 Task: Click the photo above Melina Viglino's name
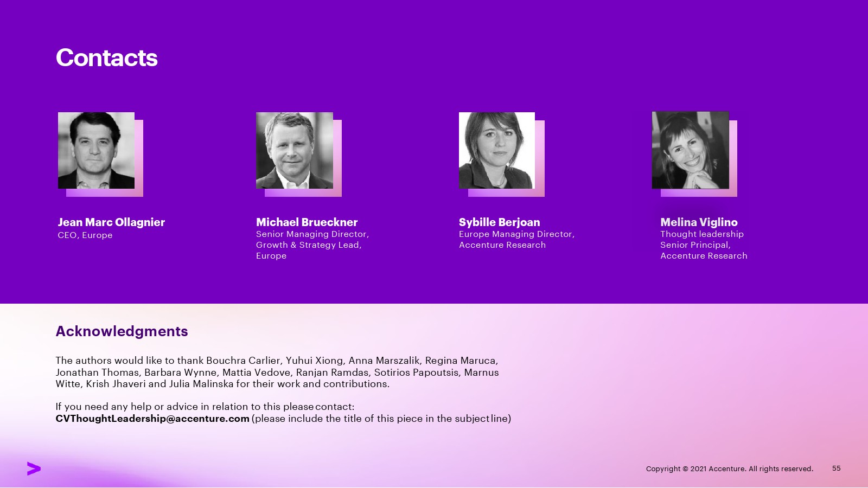point(690,150)
